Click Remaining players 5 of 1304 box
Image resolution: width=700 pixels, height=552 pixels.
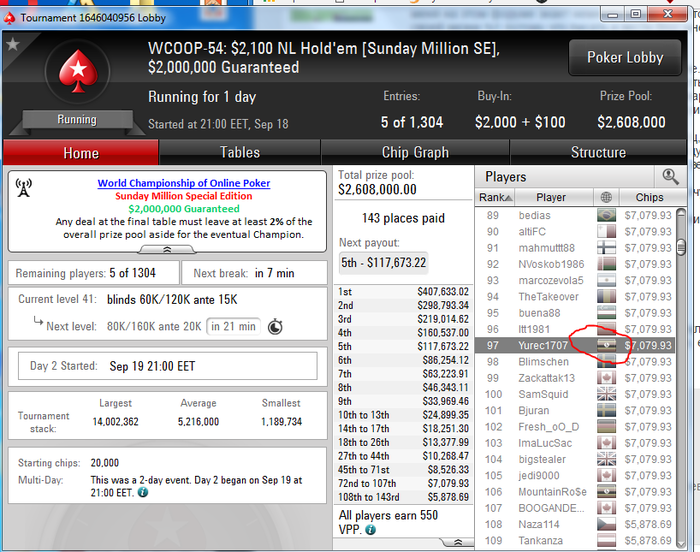pos(94,273)
